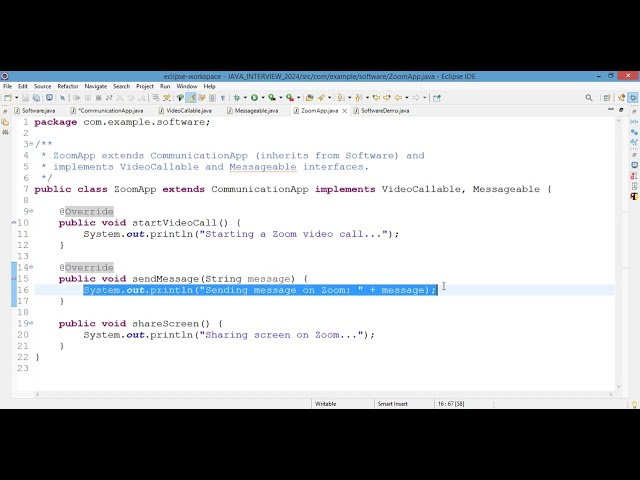The width and height of the screenshot is (640, 480).
Task: Open the Back history dropdown arrow
Action: [407, 98]
